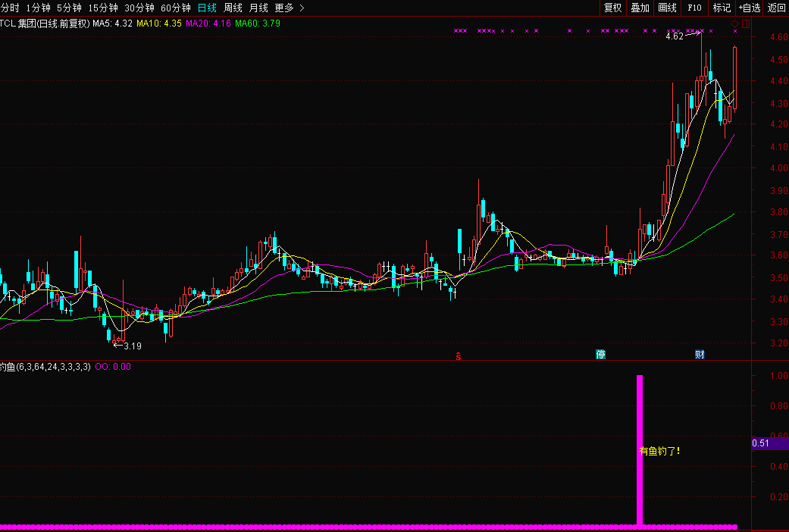Viewport: 789px width, 532px height.
Task: Click the red diamond icon near chart corner
Action: click(734, 23)
